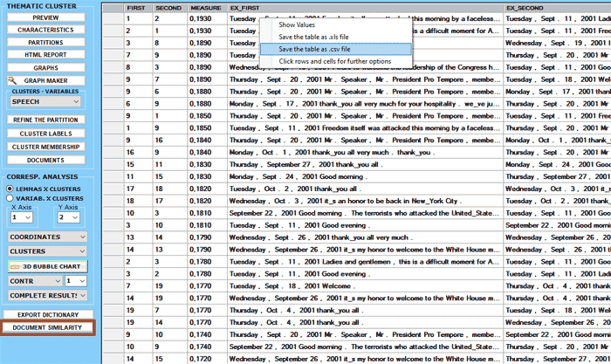Click the MEASURE column header

coord(208,8)
